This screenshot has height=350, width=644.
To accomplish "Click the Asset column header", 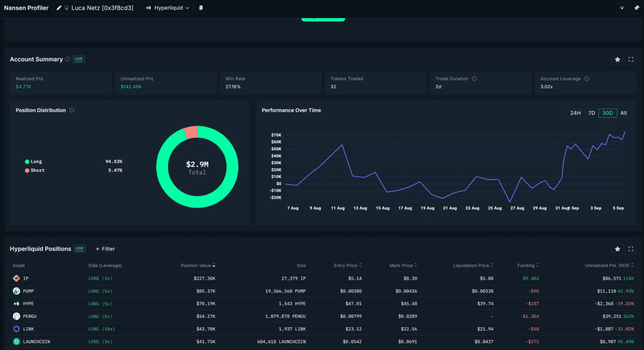I will pyautogui.click(x=19, y=266).
